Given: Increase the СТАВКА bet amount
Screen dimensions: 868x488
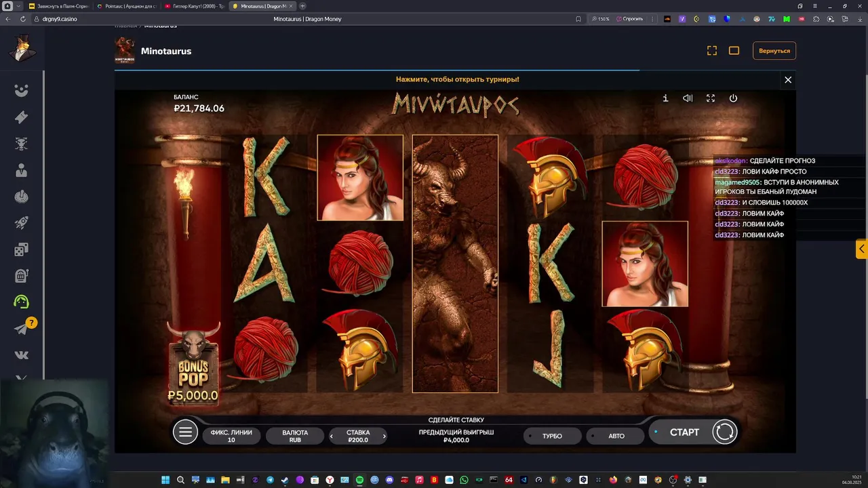Looking at the screenshot, I should pyautogui.click(x=384, y=436).
